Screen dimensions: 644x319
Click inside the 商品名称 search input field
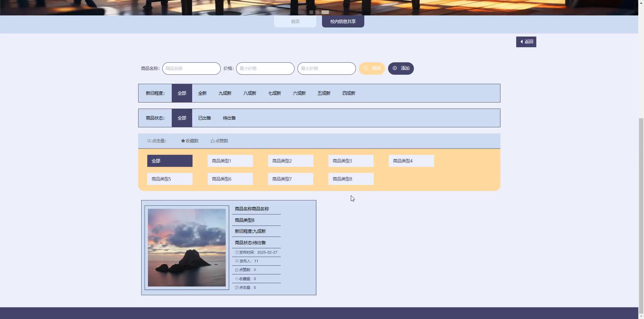click(191, 68)
